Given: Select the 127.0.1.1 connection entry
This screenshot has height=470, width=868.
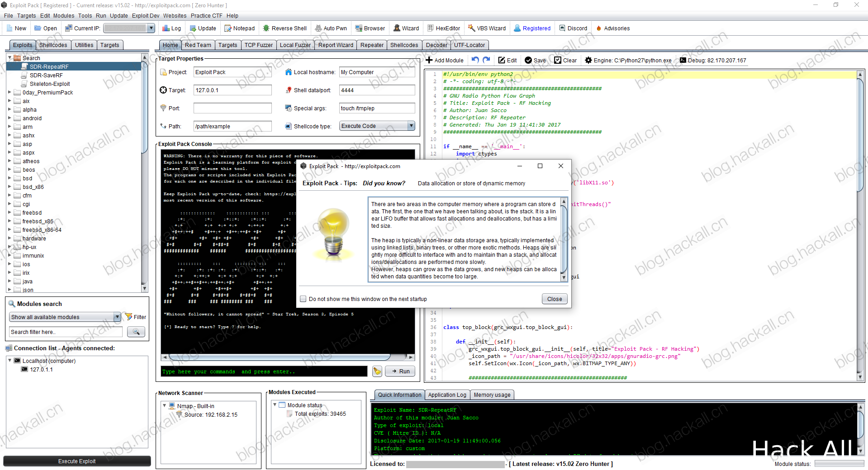Looking at the screenshot, I should [41, 369].
